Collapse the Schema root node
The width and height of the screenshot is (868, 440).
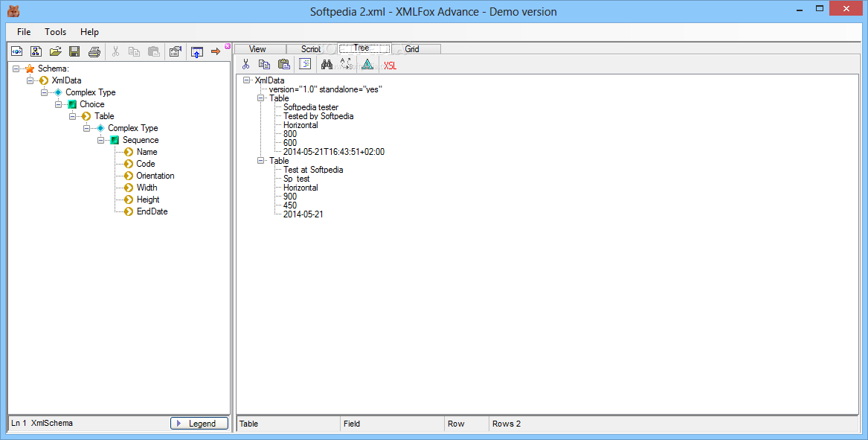point(16,68)
